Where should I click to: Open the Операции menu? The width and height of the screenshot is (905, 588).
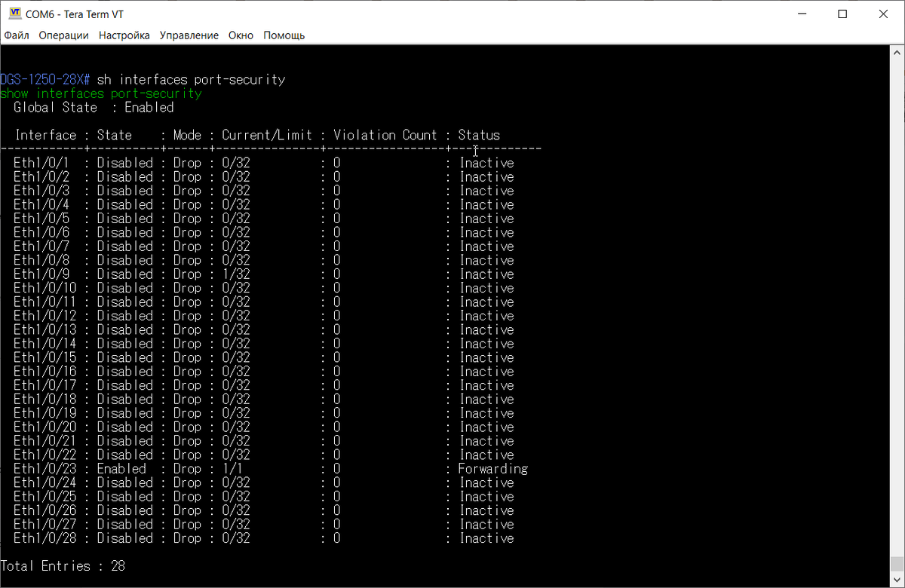tap(63, 35)
